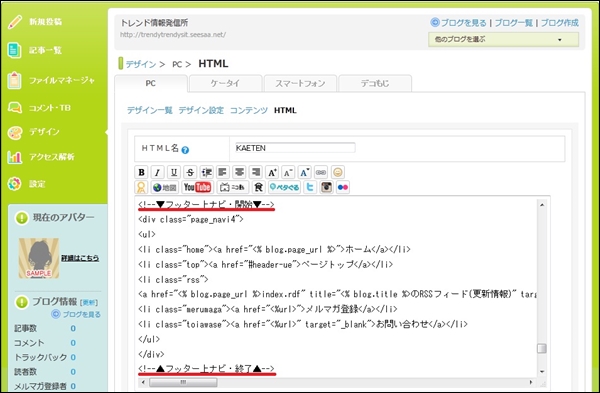Viewport: 600px width, 393px height.
Task: Open 設定 in the sidebar
Action: pos(37,184)
